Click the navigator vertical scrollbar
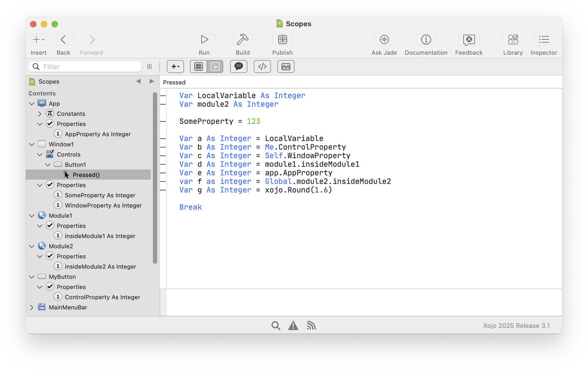This screenshot has width=588, height=370. (155, 178)
